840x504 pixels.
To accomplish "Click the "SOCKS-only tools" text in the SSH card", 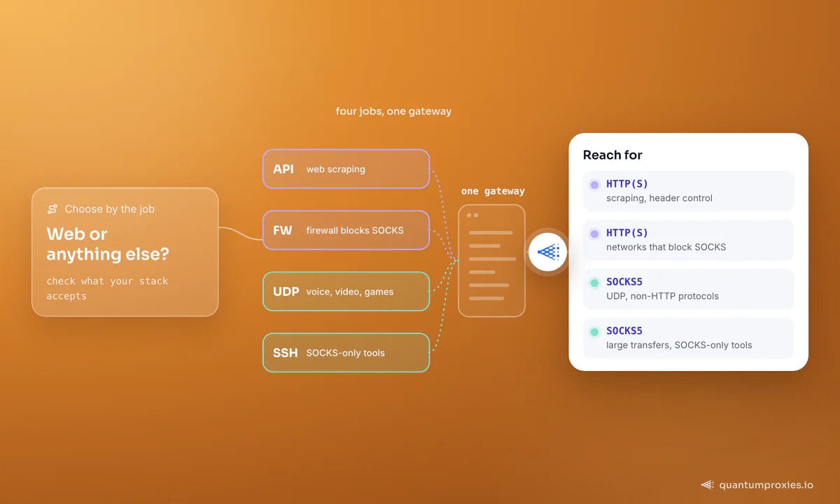I will point(346,353).
